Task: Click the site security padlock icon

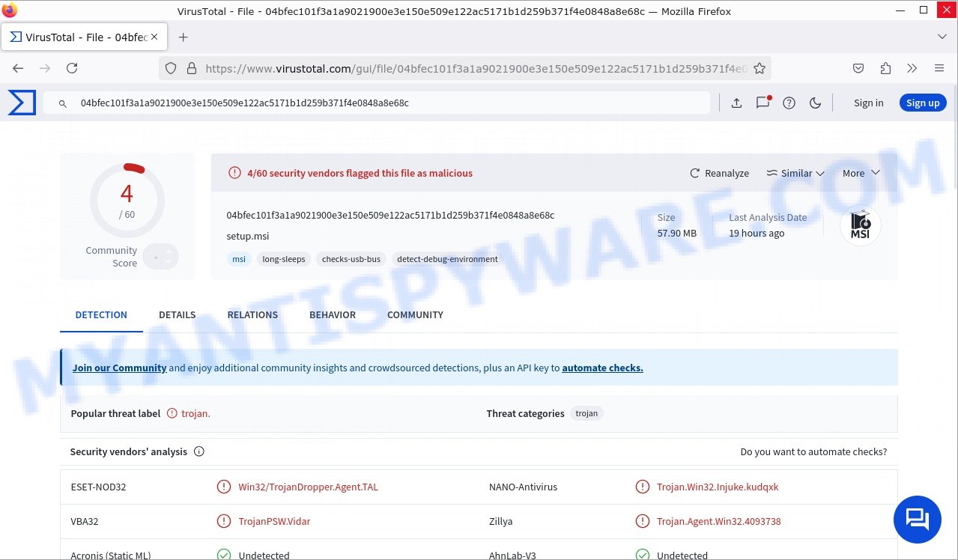Action: point(192,68)
